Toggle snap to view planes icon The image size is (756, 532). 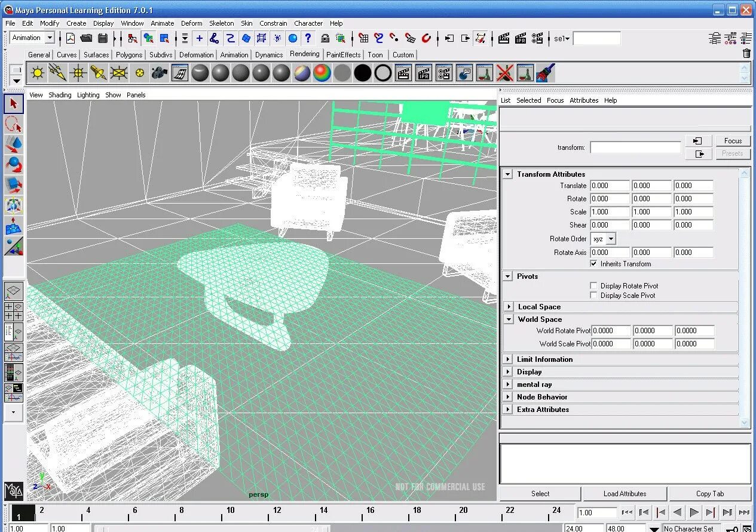coord(410,38)
